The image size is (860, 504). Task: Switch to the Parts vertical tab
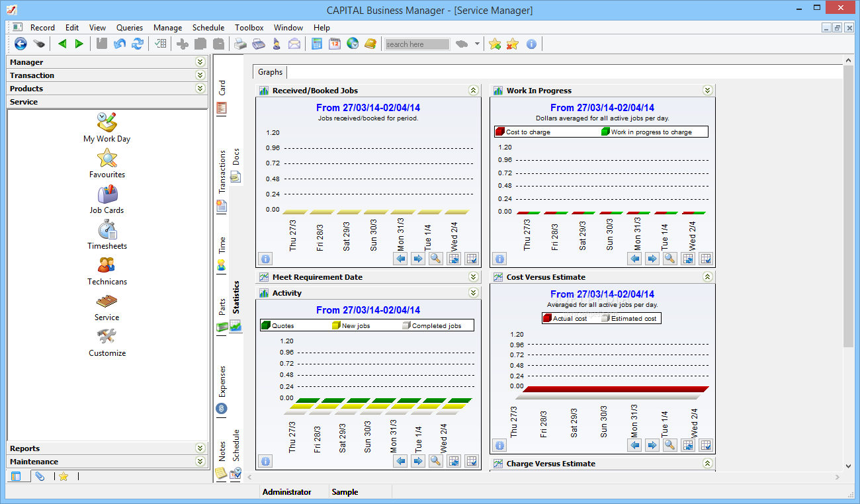[222, 315]
